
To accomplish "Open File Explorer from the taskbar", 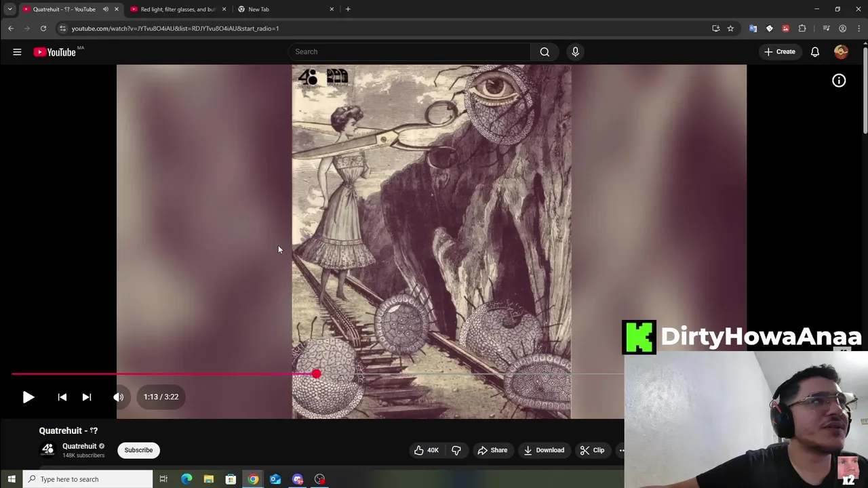I will point(209,479).
